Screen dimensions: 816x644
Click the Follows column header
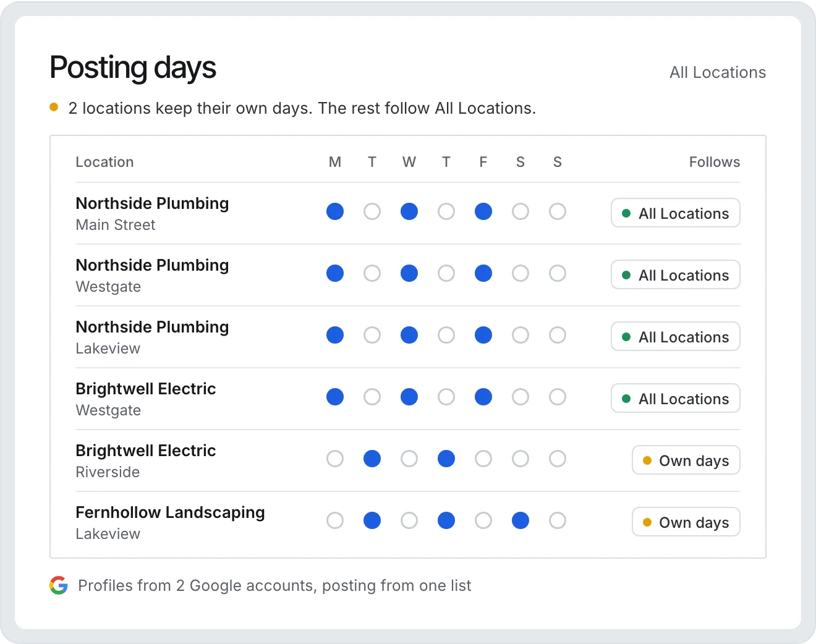[715, 162]
